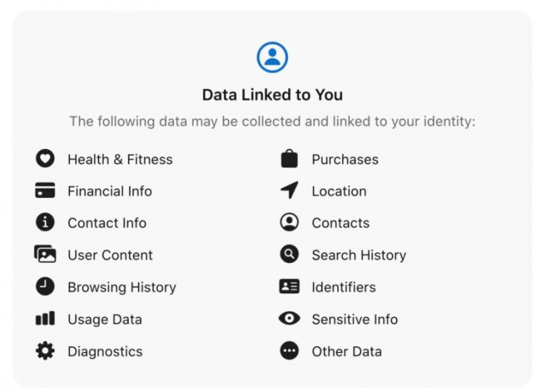Click the Search History label
The width and height of the screenshot is (541, 392).
click(358, 255)
